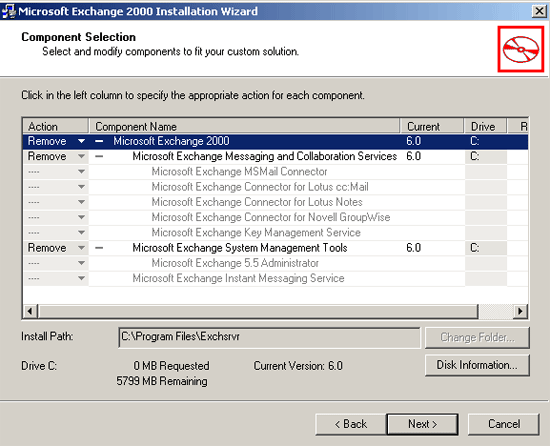Open Action dropdown for Microsoft Exchange 2000
Viewport: 550px width, 446px height.
(x=81, y=141)
